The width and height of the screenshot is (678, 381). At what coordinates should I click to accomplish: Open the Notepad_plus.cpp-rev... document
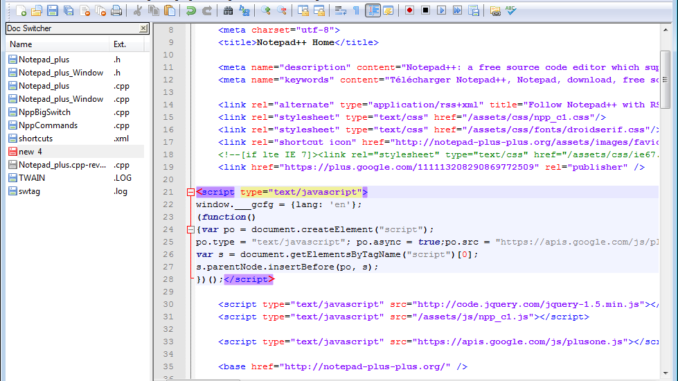click(75, 165)
